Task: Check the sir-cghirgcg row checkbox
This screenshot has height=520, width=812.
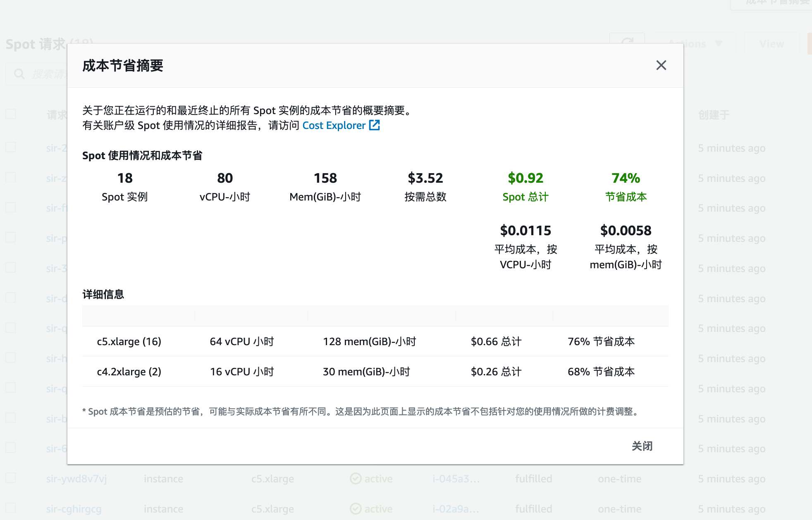Action: pos(11,508)
